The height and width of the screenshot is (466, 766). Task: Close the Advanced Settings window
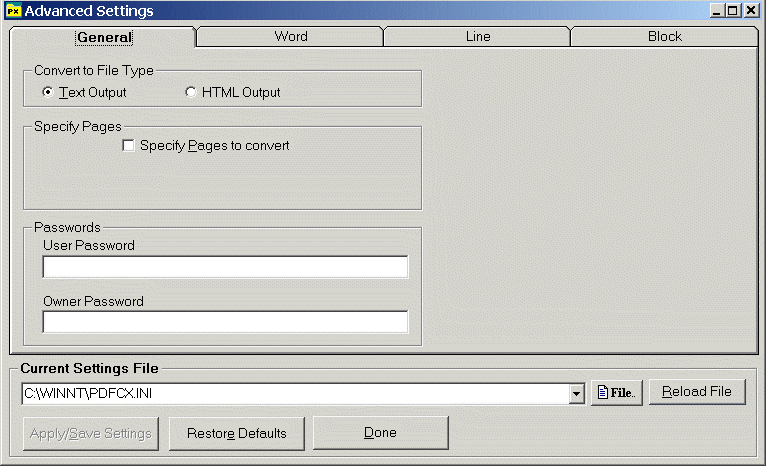pos(751,10)
